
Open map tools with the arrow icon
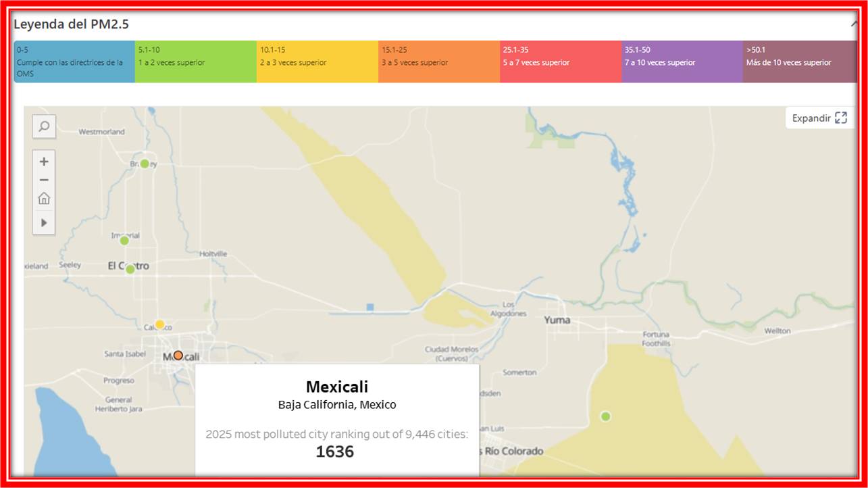click(x=44, y=222)
